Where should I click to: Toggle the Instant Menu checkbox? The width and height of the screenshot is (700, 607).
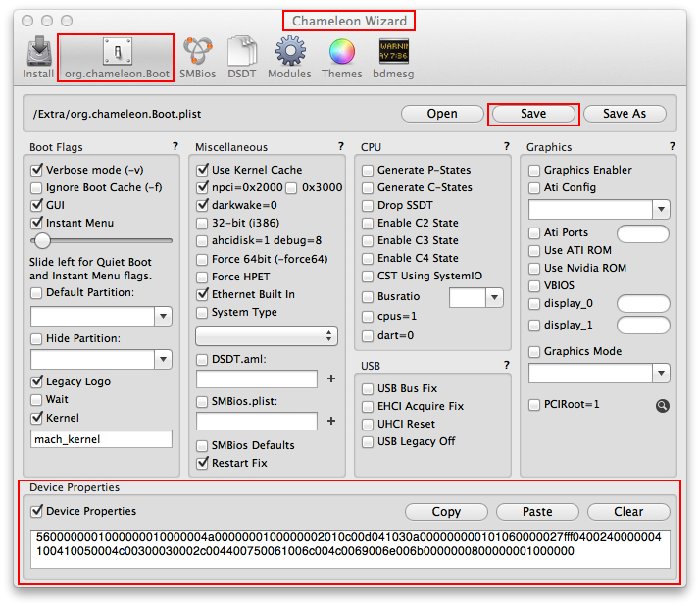[x=36, y=223]
